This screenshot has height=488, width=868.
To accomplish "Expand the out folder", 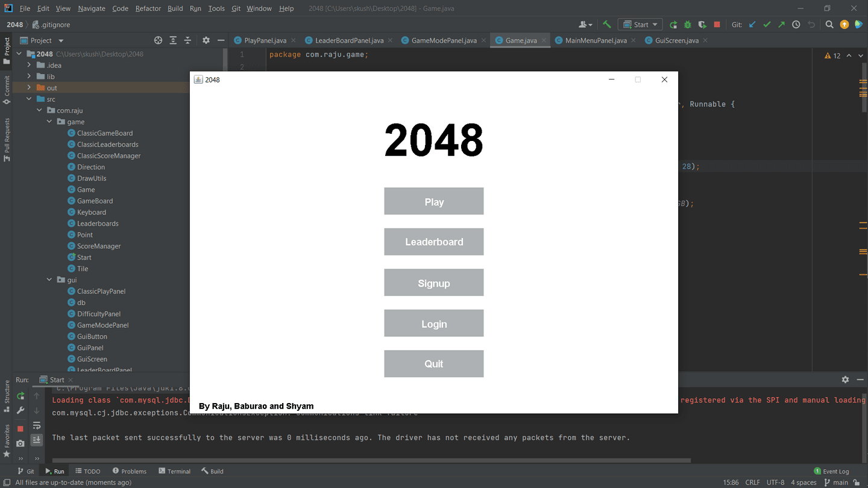I will (x=29, y=88).
